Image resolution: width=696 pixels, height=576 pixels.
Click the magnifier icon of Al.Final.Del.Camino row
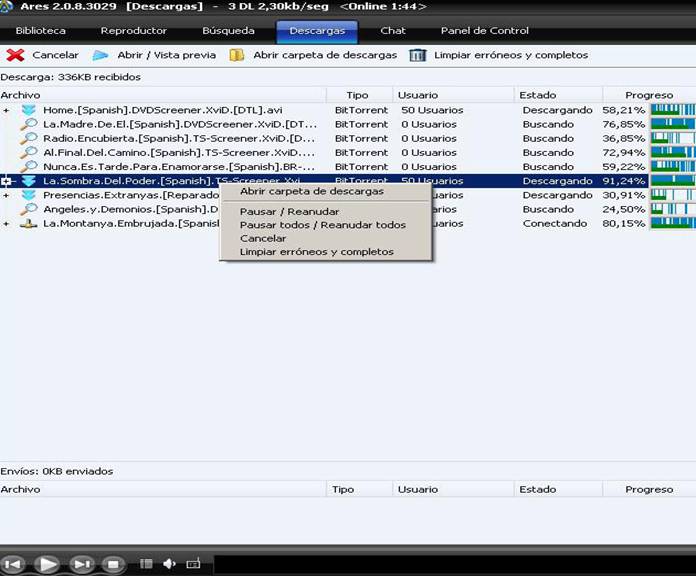click(29, 153)
